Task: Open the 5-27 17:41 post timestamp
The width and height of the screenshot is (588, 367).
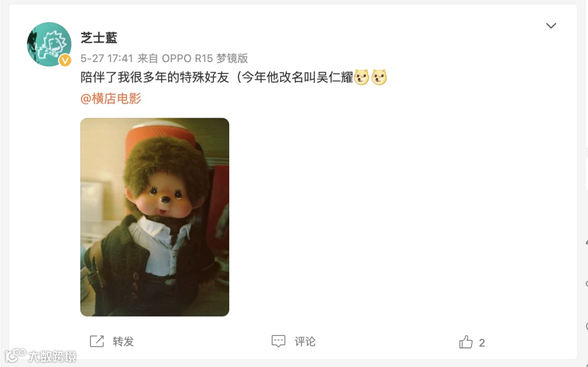Action: point(107,58)
